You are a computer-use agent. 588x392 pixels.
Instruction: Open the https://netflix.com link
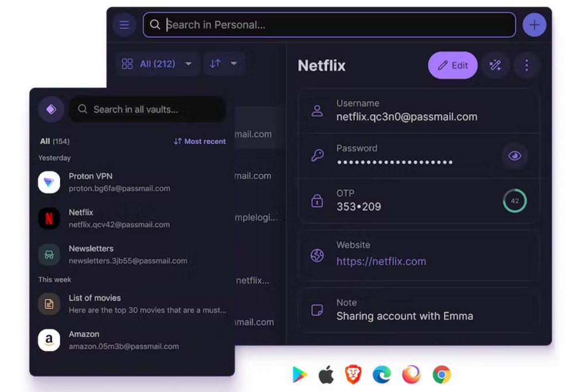381,261
